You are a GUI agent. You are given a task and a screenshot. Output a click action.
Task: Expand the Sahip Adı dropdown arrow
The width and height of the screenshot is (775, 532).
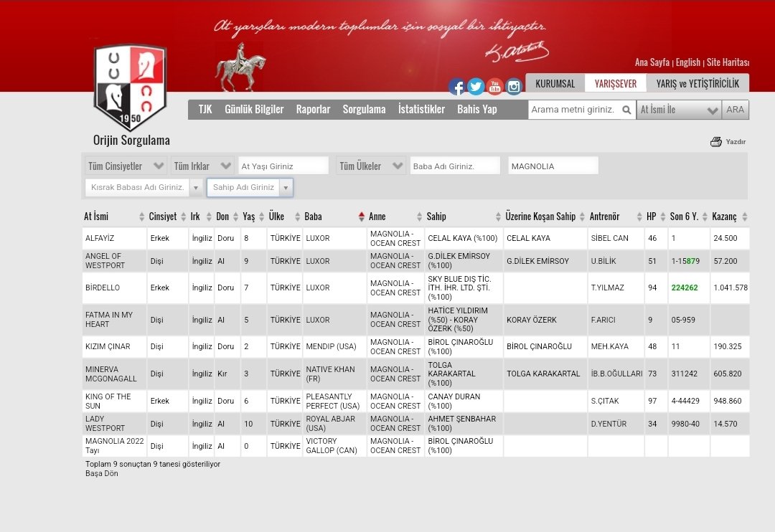(286, 188)
